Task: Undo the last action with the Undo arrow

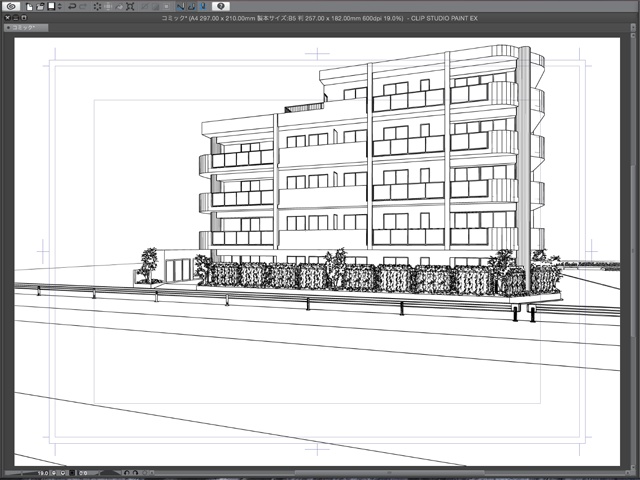Action: pyautogui.click(x=72, y=7)
